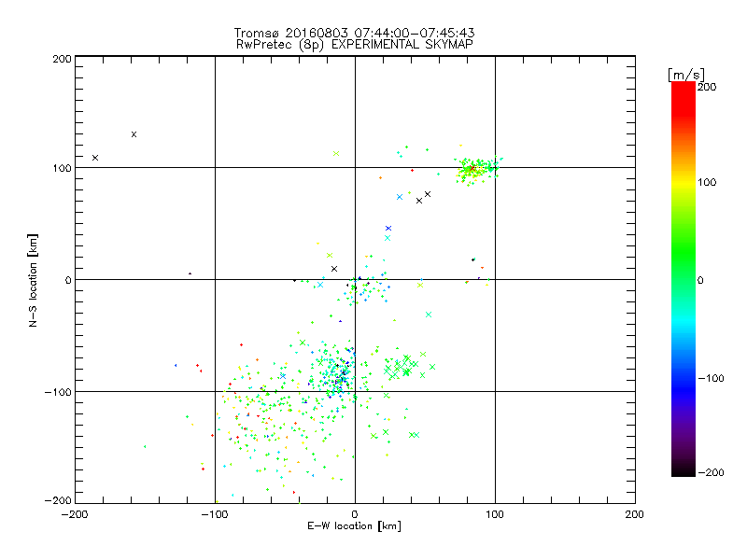Click the y-axis tick label '200'
The width and height of the screenshot is (747, 560).
(x=62, y=59)
